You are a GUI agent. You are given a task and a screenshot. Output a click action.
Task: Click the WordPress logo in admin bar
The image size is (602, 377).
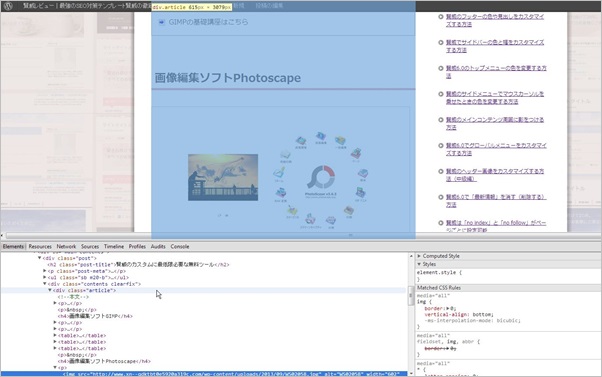click(8, 6)
